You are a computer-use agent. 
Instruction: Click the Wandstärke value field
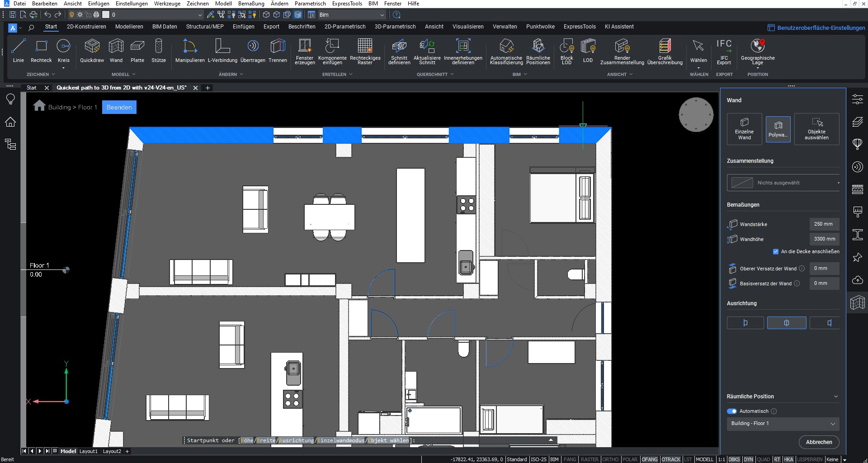click(823, 224)
